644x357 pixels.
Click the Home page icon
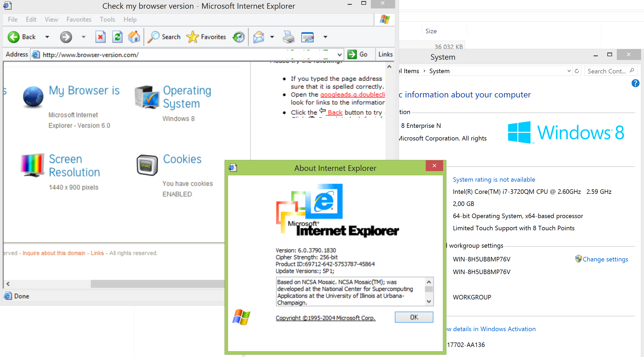(134, 37)
